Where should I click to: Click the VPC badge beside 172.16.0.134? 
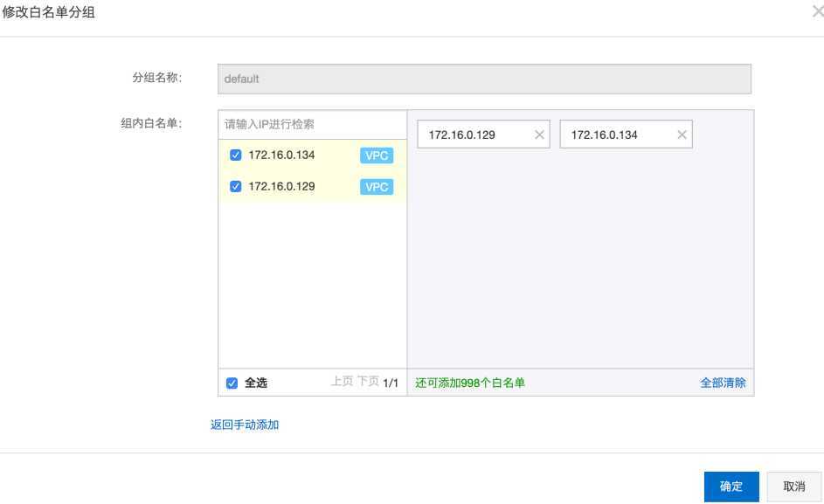coord(377,155)
